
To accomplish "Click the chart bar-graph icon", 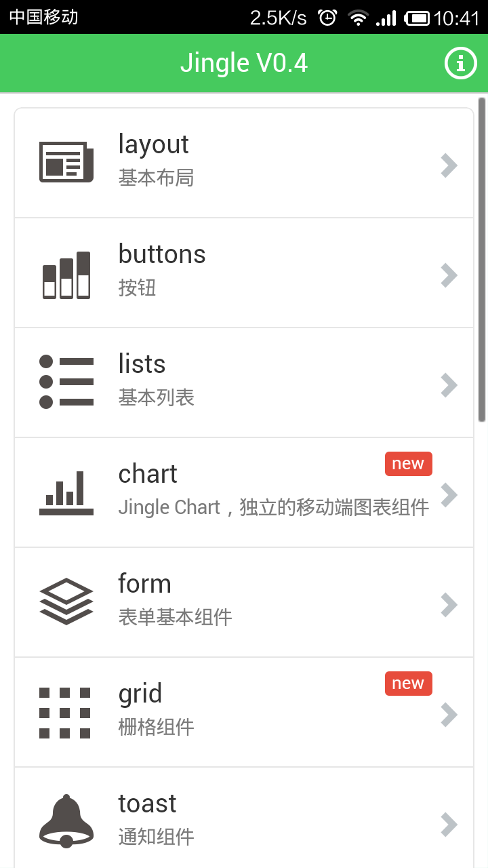I will click(x=66, y=493).
